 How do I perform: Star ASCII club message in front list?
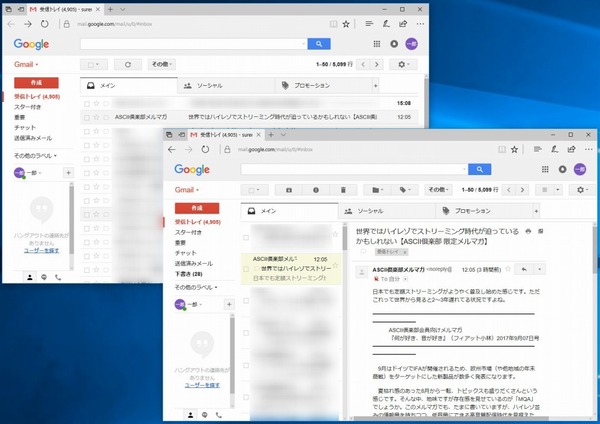[335, 265]
